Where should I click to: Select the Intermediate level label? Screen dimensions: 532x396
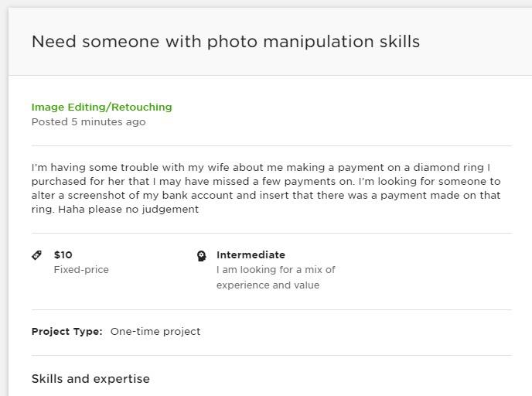tap(251, 254)
